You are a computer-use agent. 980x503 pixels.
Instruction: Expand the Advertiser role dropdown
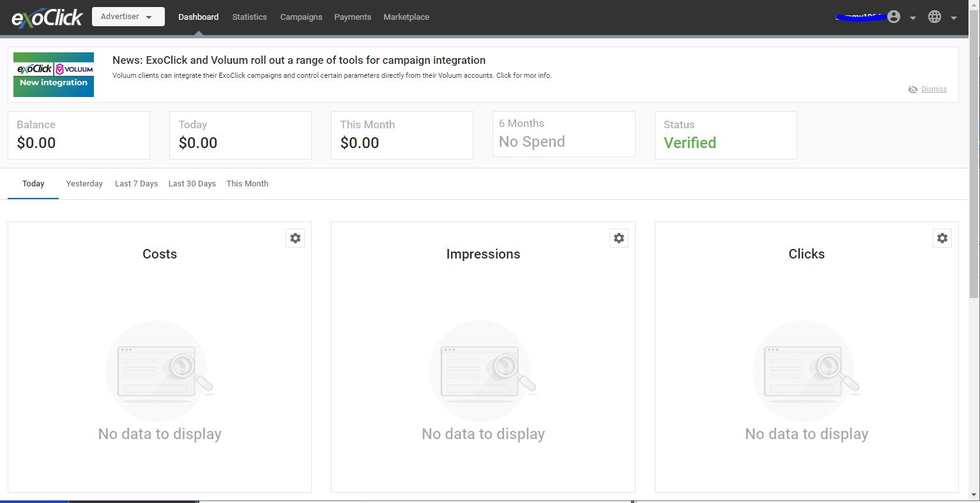point(128,17)
